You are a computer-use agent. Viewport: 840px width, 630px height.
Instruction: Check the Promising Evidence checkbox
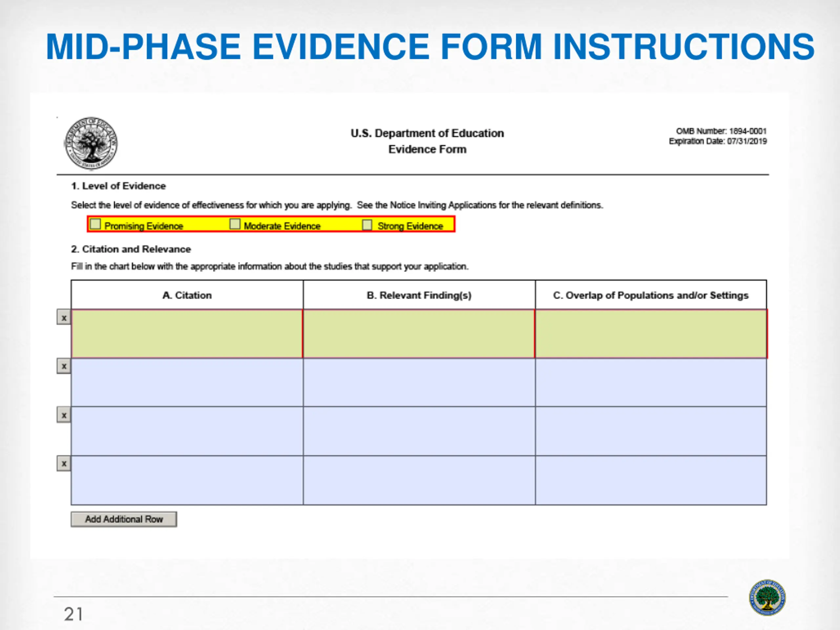[x=95, y=224]
